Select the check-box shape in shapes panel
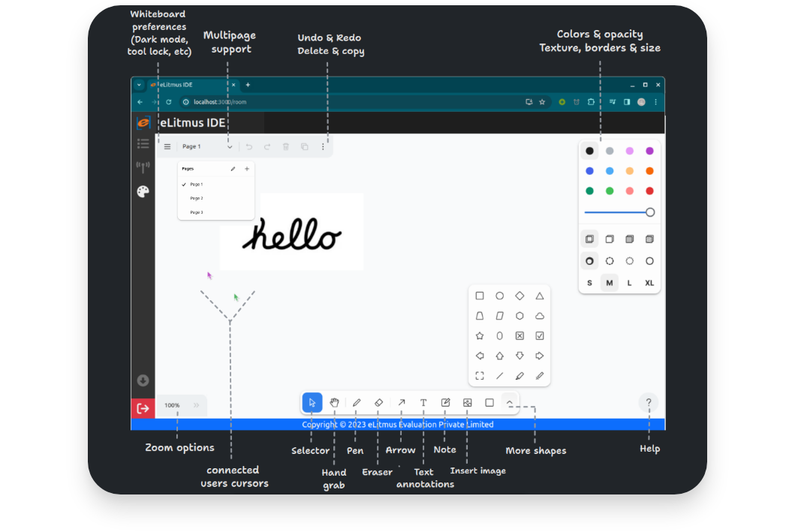Screen dimensions: 792x532 (540, 336)
